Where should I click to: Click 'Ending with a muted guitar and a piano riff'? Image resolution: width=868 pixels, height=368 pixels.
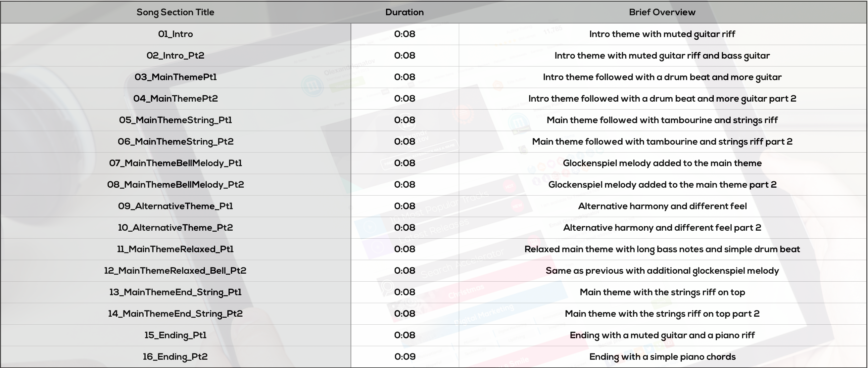point(662,336)
